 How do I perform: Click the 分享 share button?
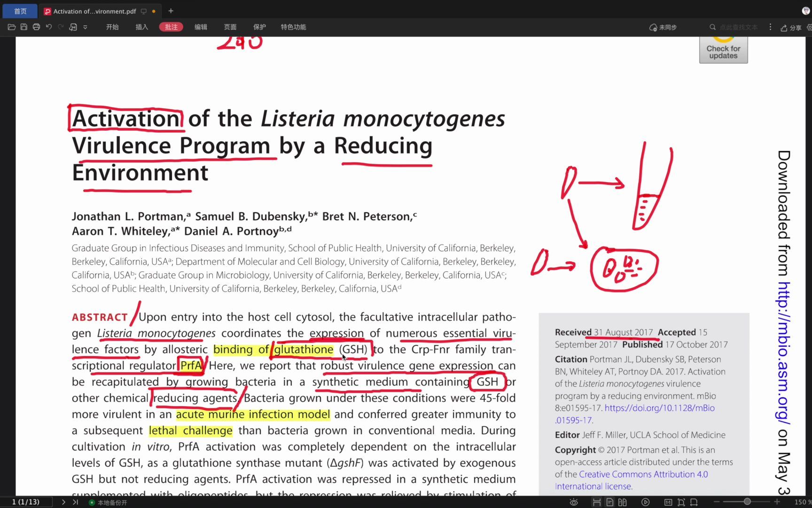coord(791,28)
